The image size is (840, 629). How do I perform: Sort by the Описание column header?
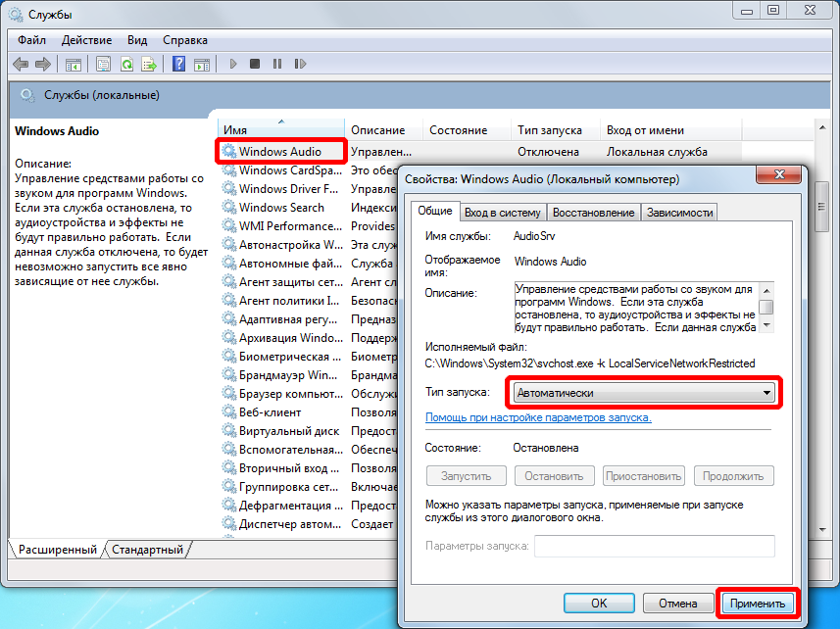click(x=383, y=130)
